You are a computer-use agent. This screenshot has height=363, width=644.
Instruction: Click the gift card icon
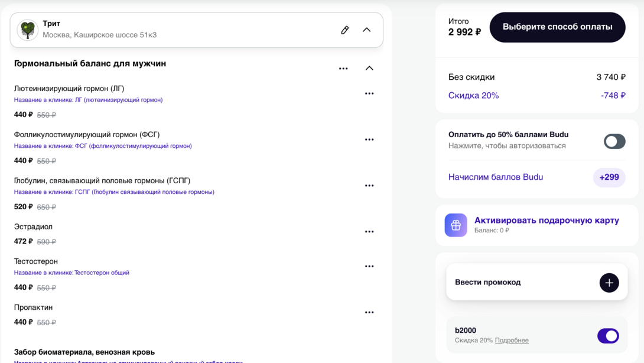pos(456,225)
